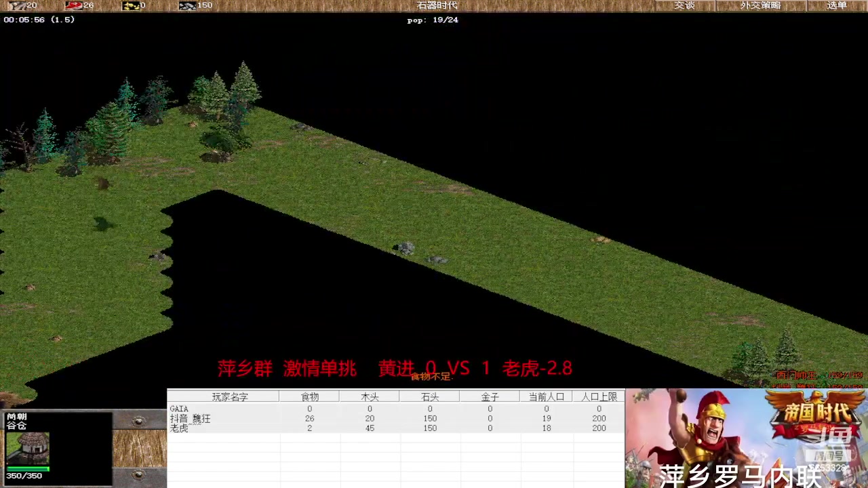The width and height of the screenshot is (868, 488).
Task: Click the 食物 column header
Action: [x=310, y=397]
